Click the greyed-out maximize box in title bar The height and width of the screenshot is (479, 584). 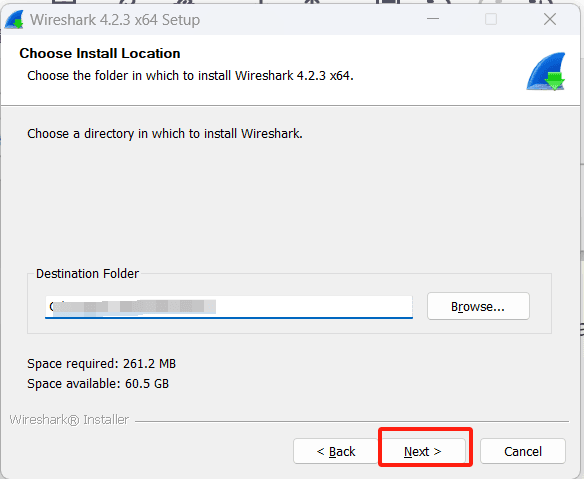click(x=491, y=19)
